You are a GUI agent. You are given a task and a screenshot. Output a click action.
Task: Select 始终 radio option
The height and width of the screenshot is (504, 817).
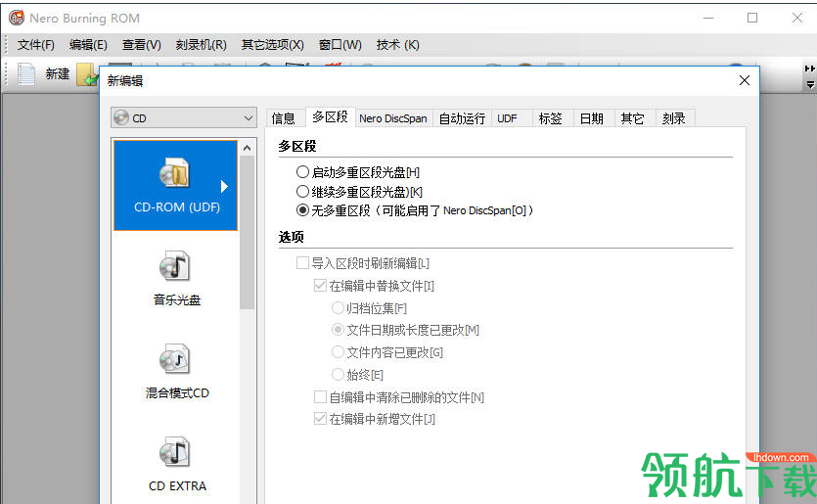point(338,375)
